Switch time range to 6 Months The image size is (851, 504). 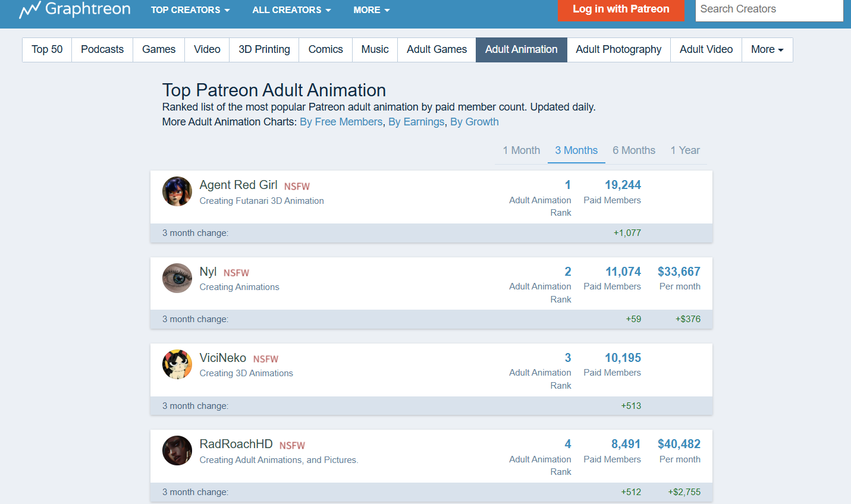coord(634,150)
